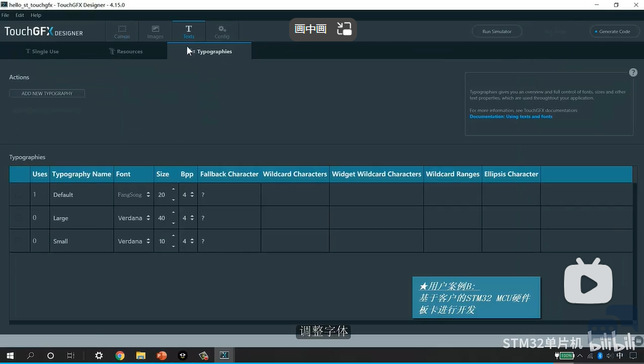Open PowerPoint from taskbar

coord(162,355)
